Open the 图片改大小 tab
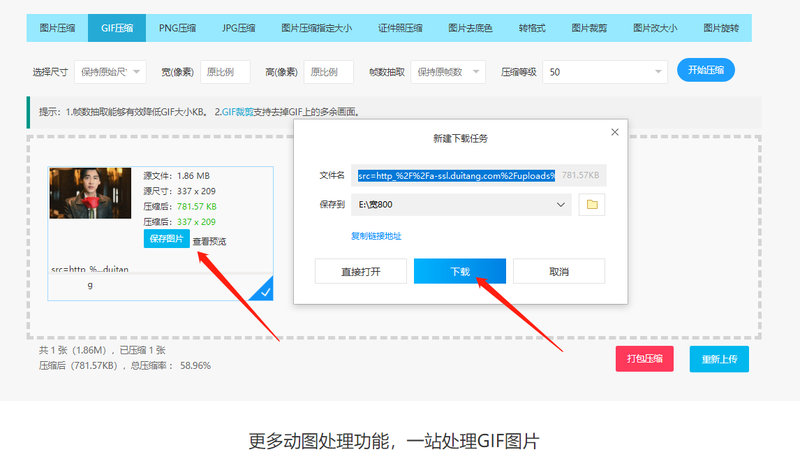The image size is (800, 459). click(x=655, y=28)
